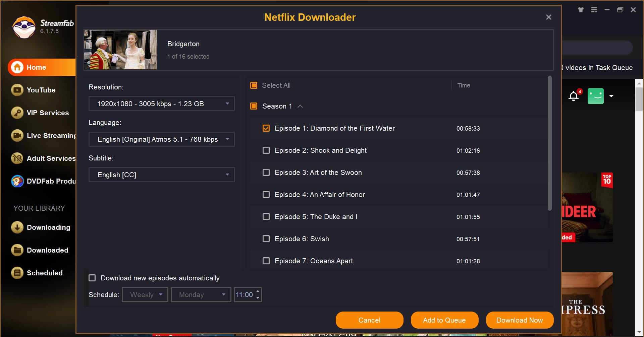Click Add to Queue button
644x337 pixels.
coord(444,320)
